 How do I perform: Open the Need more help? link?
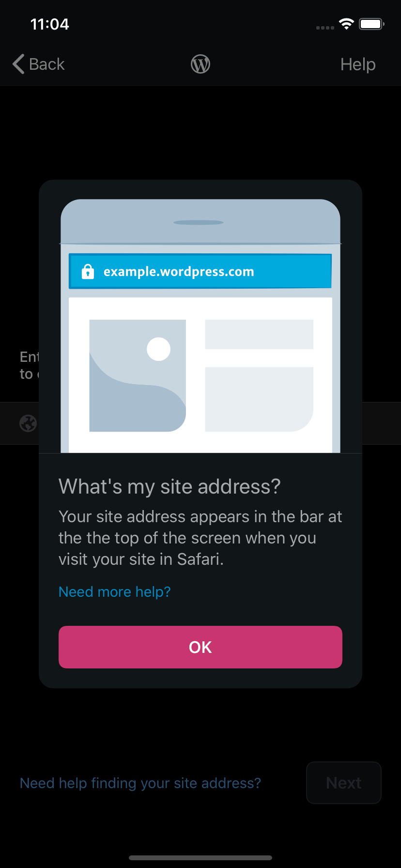click(115, 591)
